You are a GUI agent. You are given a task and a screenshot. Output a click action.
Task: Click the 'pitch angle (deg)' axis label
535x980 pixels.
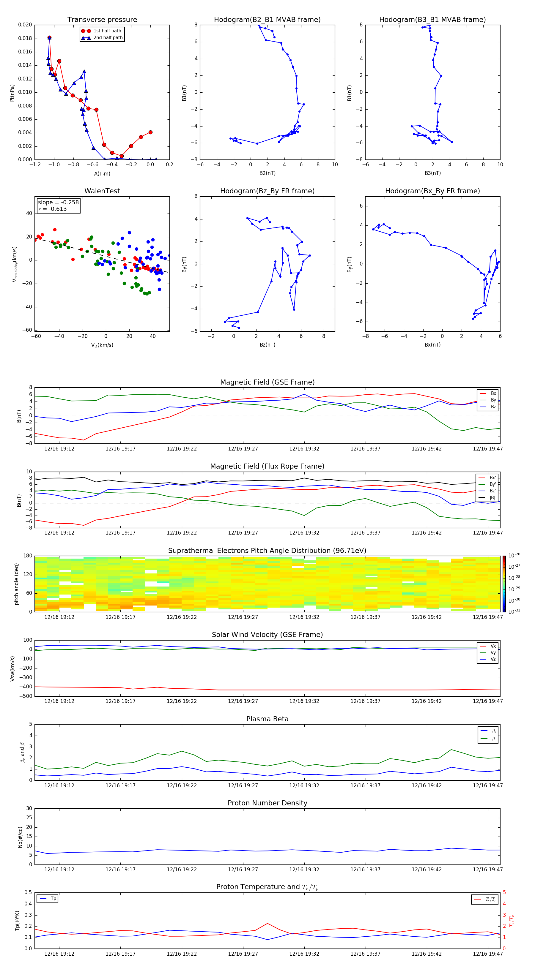(x=16, y=584)
